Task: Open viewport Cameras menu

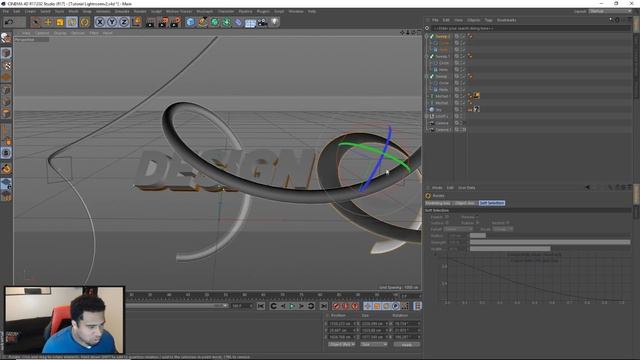Action: (x=42, y=33)
